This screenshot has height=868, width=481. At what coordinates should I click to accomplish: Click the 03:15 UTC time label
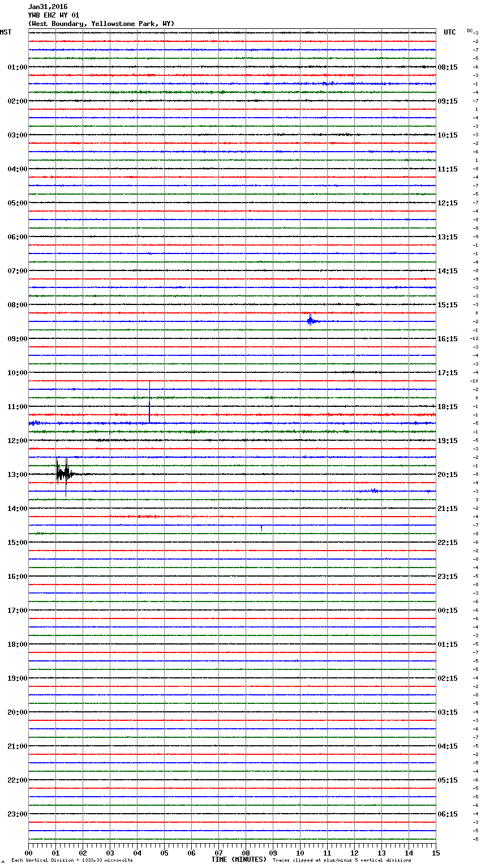(448, 712)
